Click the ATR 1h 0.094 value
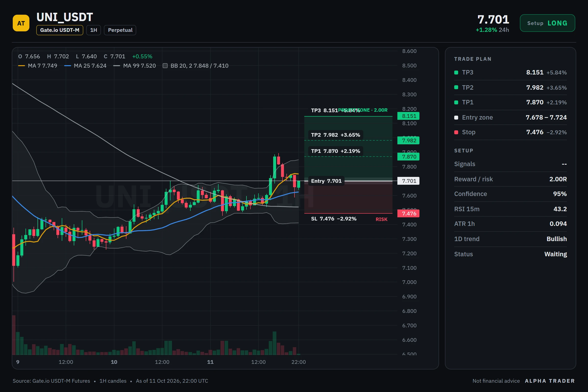The height and width of the screenshot is (392, 588). [558, 224]
